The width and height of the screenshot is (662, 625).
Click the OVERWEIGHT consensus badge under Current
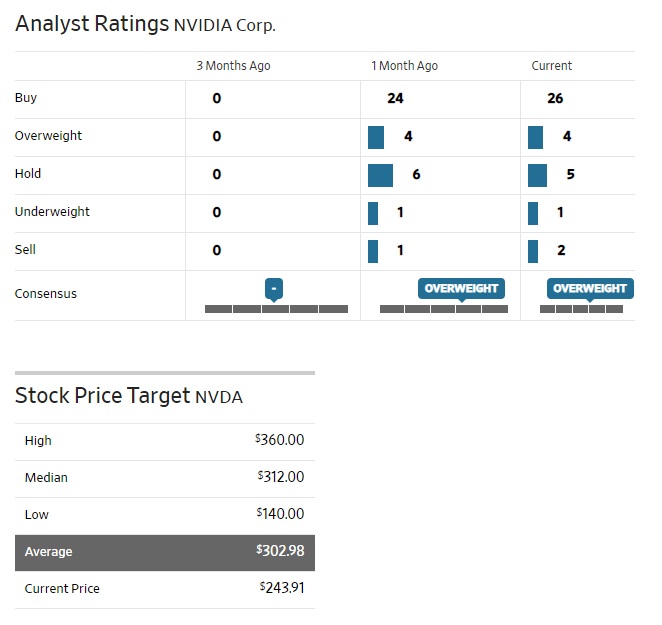point(589,288)
